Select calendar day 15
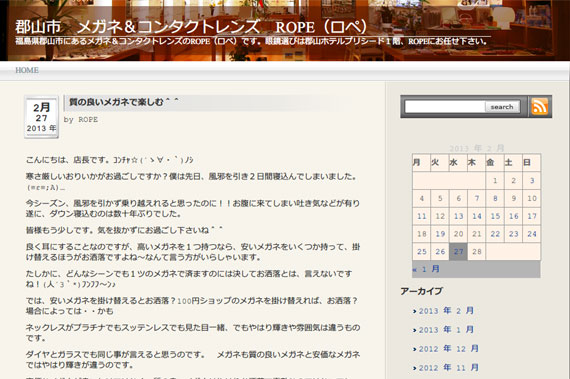Image resolution: width=570 pixels, height=379 pixels. pyautogui.click(x=495, y=216)
